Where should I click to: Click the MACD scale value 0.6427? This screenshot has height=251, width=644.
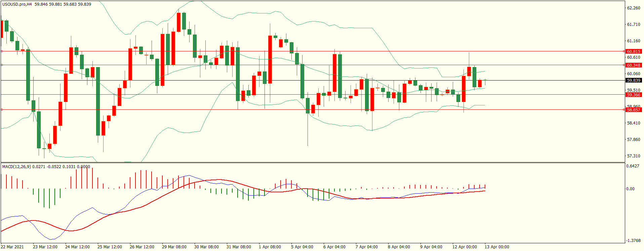pyautogui.click(x=633, y=166)
